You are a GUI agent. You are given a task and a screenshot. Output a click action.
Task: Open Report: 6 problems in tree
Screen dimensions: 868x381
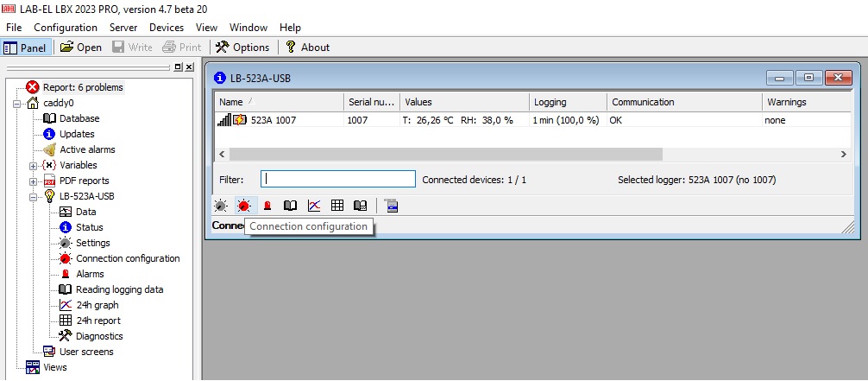(83, 87)
